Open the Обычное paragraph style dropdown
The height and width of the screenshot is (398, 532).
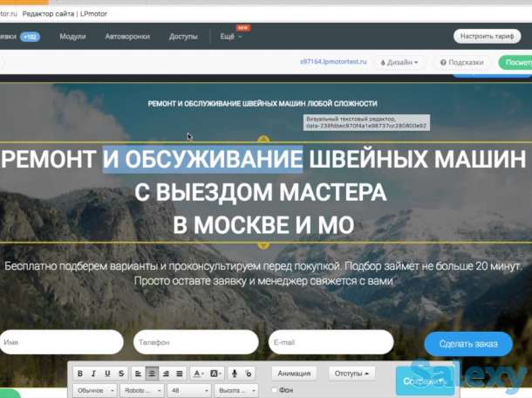pyautogui.click(x=95, y=390)
